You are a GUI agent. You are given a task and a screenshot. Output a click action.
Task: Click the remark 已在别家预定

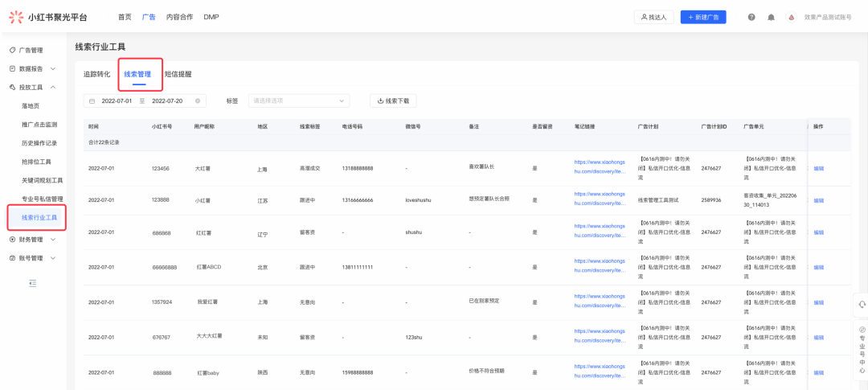click(484, 301)
